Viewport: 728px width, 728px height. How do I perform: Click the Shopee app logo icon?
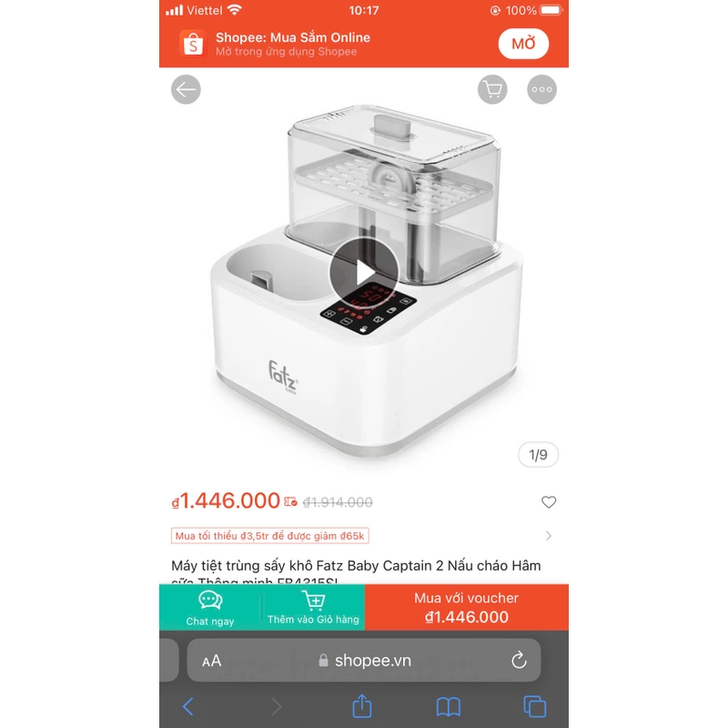193,44
